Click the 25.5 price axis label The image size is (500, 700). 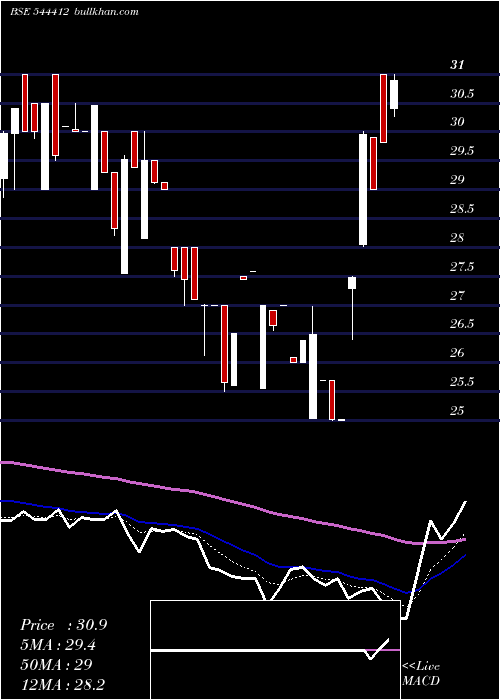pyautogui.click(x=461, y=382)
